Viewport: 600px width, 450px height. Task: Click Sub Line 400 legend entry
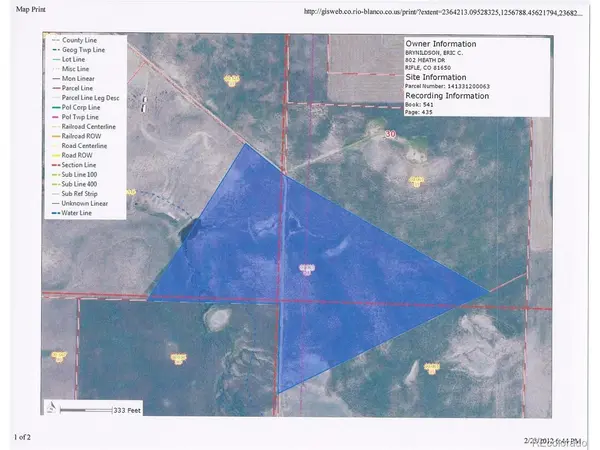tap(75, 184)
